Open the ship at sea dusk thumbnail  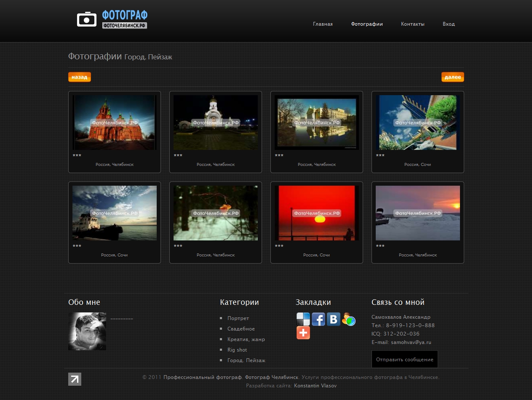coord(115,213)
